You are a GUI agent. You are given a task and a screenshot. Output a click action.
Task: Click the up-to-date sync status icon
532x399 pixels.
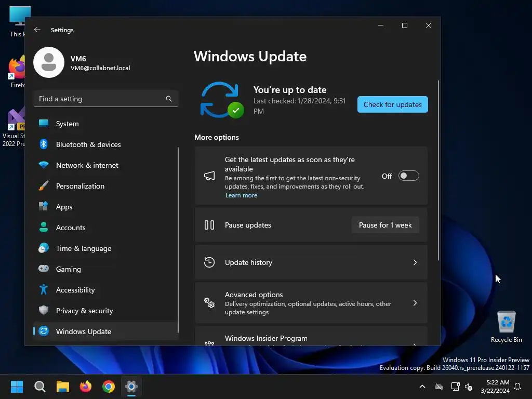click(222, 100)
